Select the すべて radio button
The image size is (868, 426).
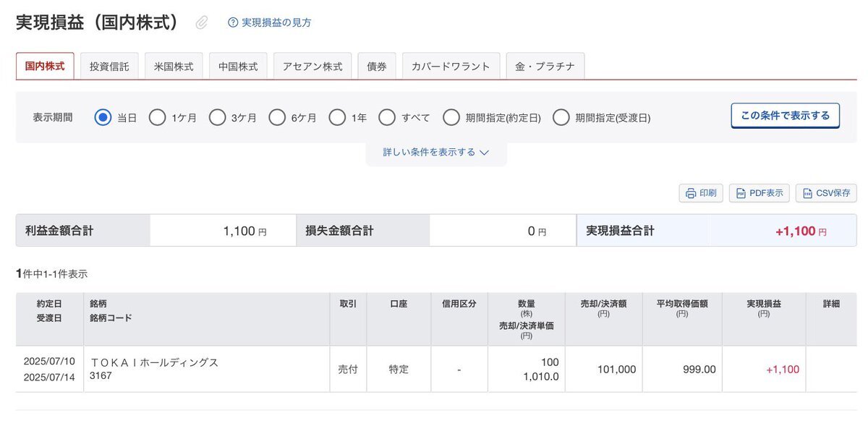(387, 117)
